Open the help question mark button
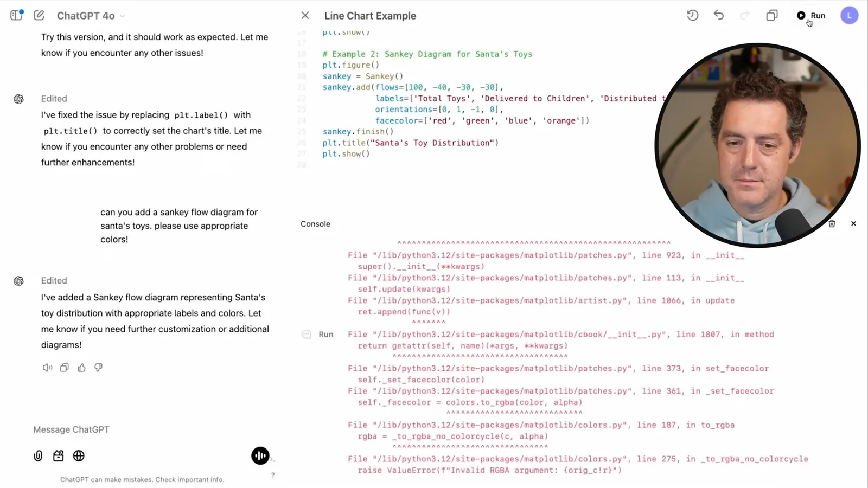 [x=273, y=475]
